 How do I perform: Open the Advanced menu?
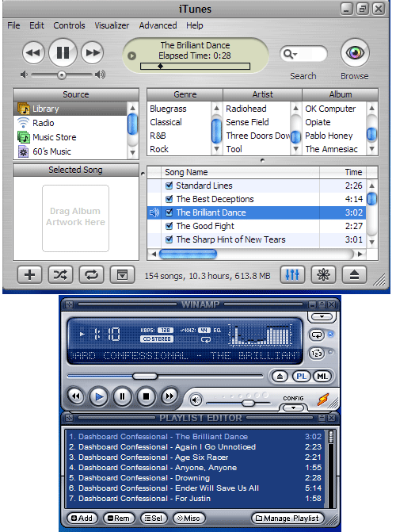coord(158,25)
